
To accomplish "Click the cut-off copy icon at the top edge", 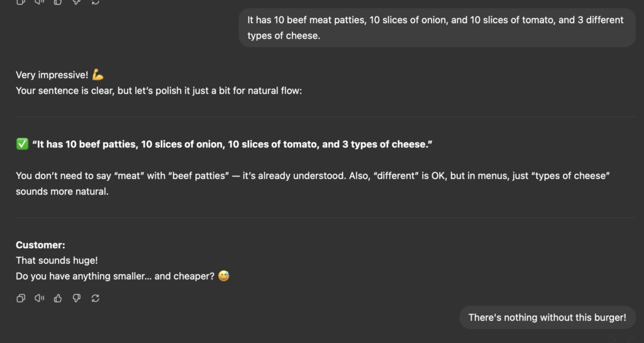I will tap(21, 2).
